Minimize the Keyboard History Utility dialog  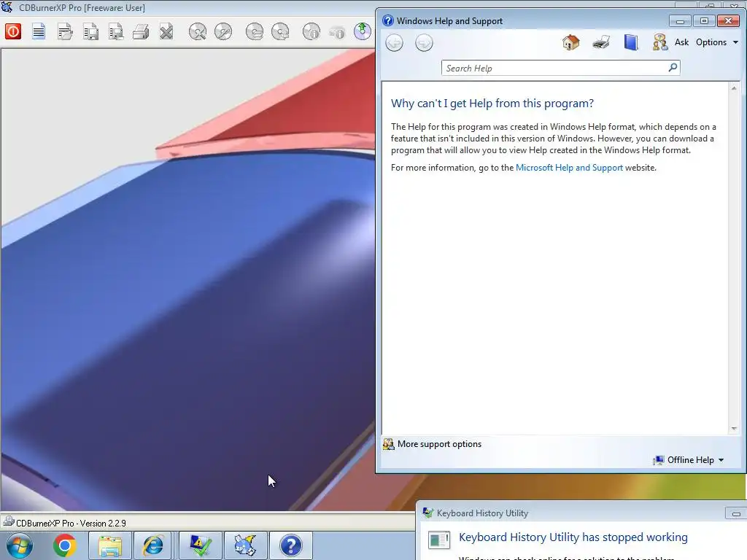pos(735,514)
